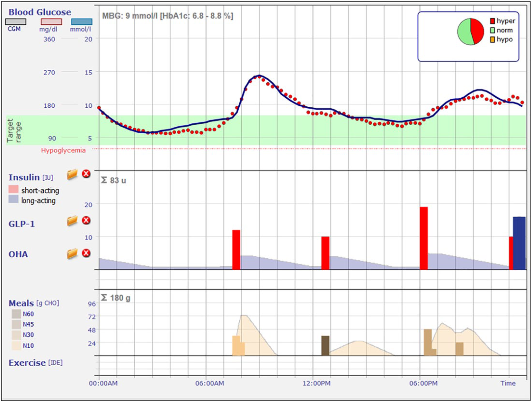The image size is (532, 402).
Task: Click the 06:00PM time axis label
Action: pyautogui.click(x=423, y=383)
